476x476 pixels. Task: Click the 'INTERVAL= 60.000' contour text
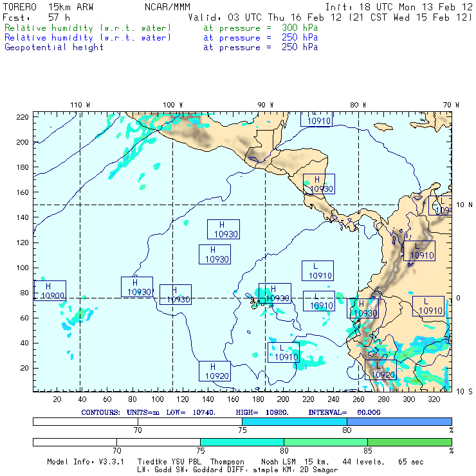pyautogui.click(x=344, y=412)
